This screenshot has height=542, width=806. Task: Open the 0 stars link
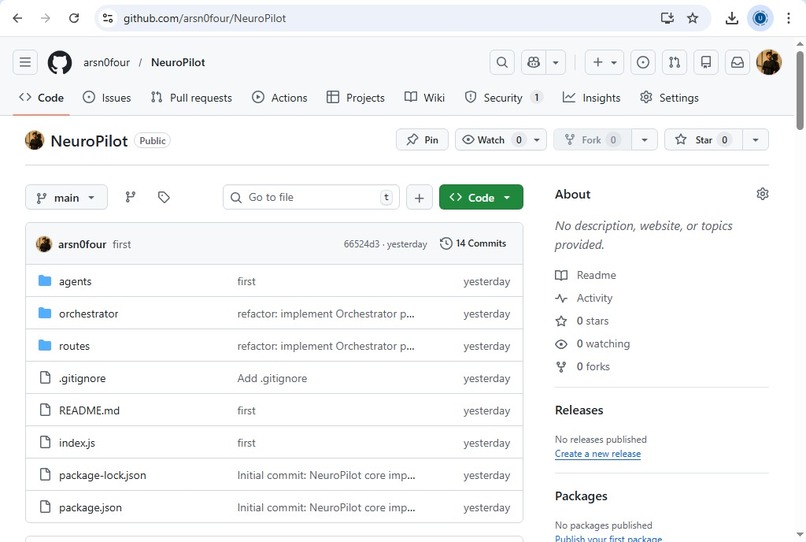point(582,321)
